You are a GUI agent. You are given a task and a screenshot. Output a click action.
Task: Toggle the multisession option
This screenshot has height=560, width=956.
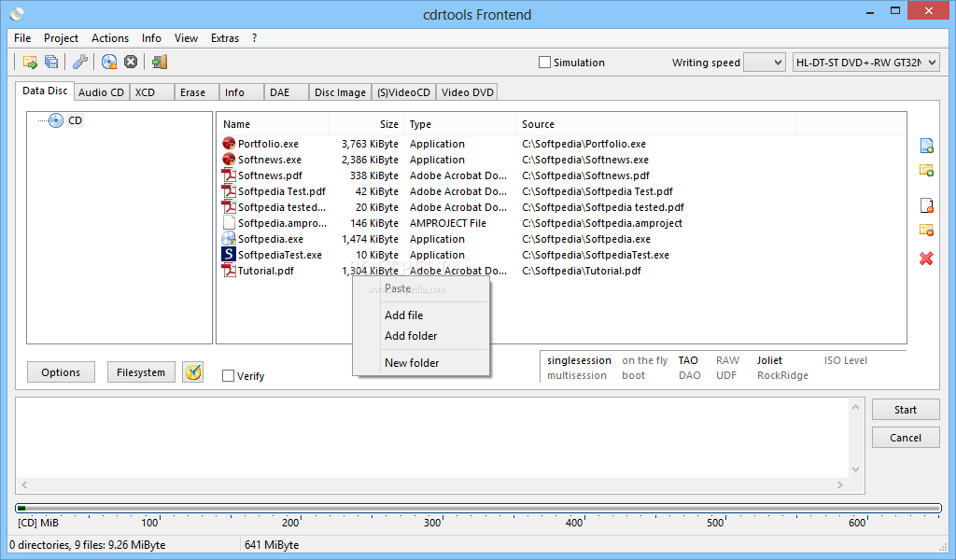tap(577, 375)
